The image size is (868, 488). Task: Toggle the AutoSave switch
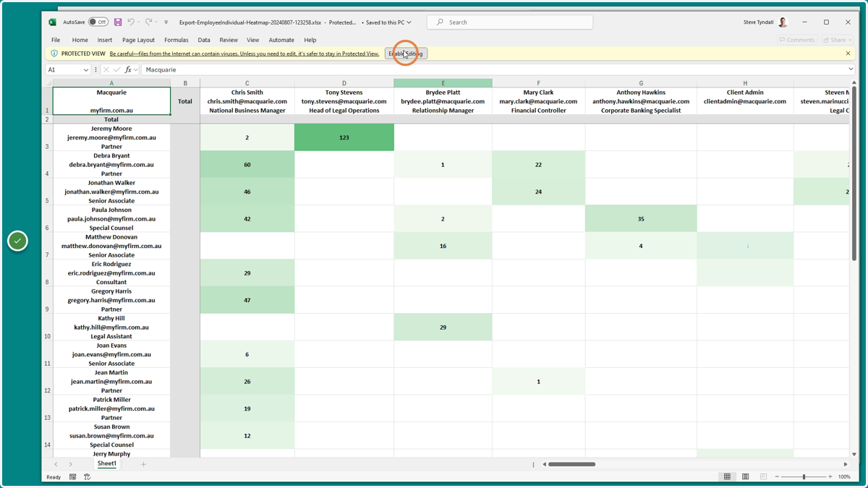coord(98,22)
